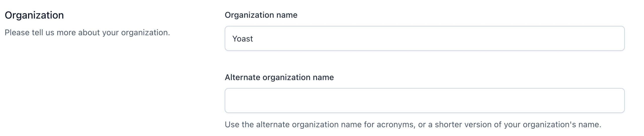
Task: Focus the Organization name input field
Action: (424, 38)
